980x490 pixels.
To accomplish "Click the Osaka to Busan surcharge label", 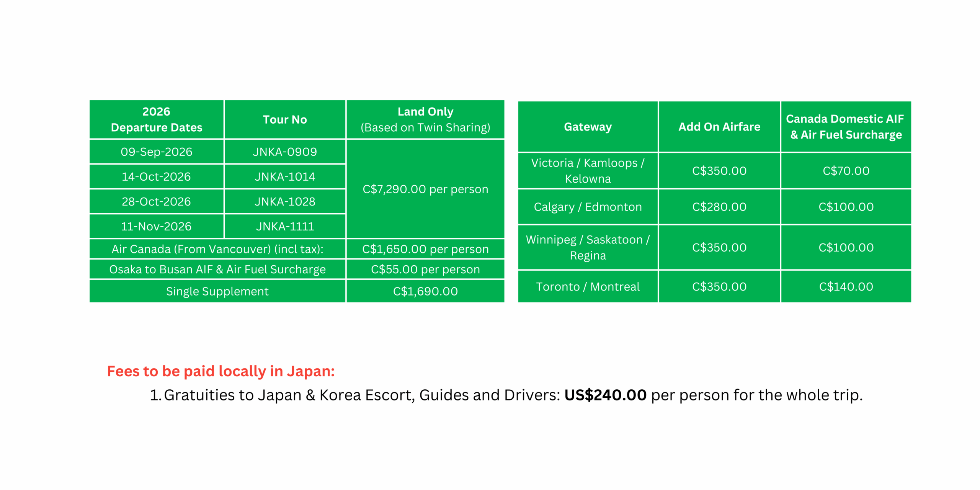I will tap(217, 269).
